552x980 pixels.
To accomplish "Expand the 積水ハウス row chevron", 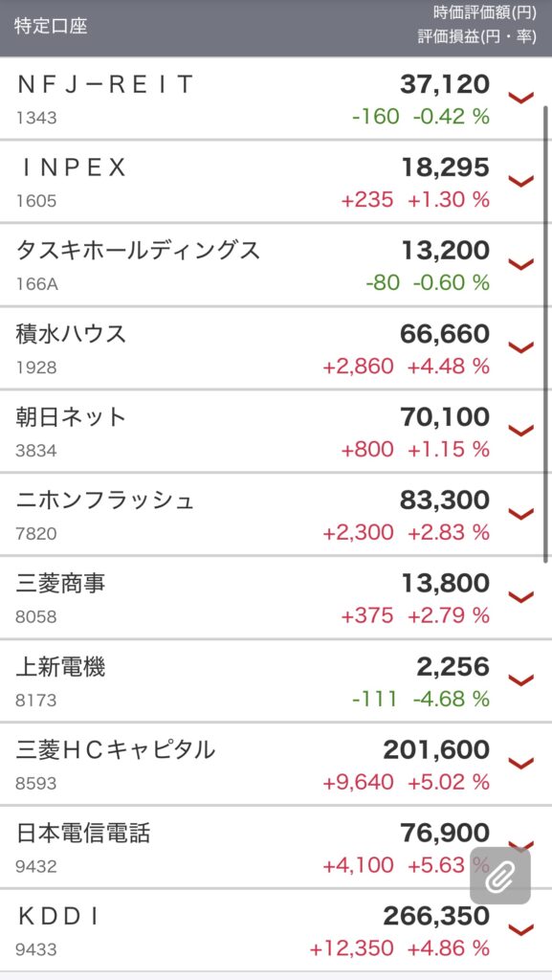I will pos(520,346).
